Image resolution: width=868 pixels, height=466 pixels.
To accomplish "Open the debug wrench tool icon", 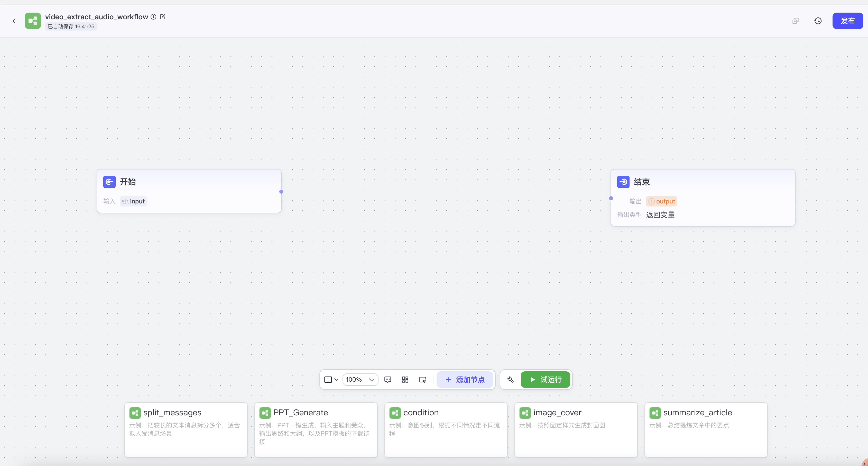I will pyautogui.click(x=510, y=379).
